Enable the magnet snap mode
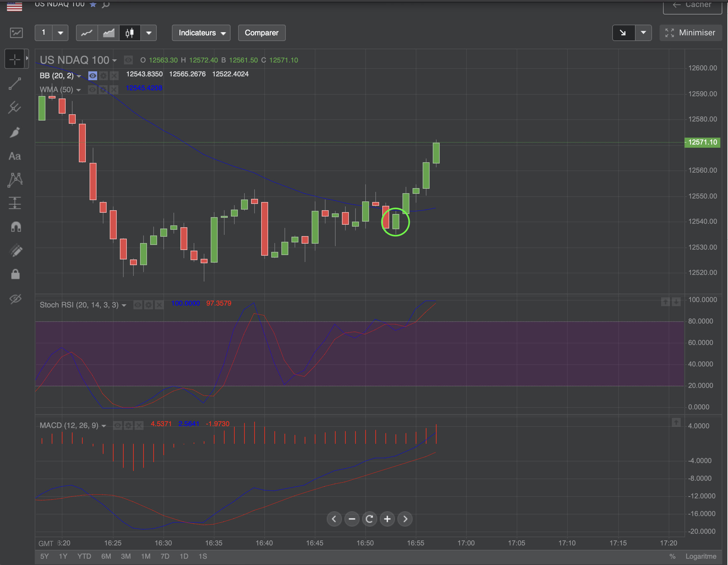Image resolution: width=728 pixels, height=565 pixels. coord(16,227)
